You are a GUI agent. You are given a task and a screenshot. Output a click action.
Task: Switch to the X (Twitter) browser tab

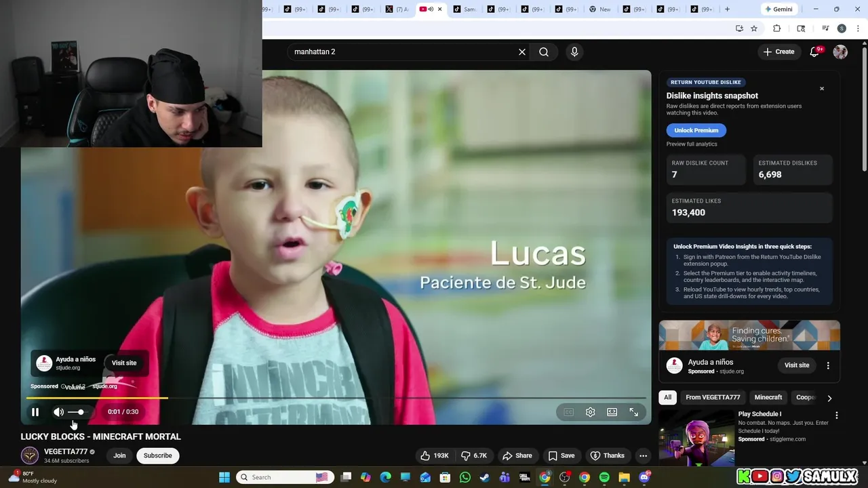click(x=397, y=9)
